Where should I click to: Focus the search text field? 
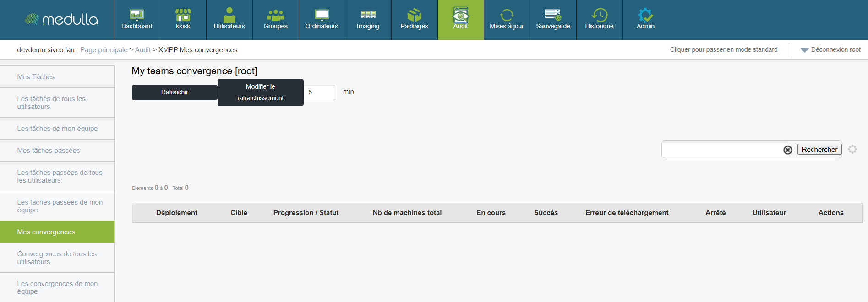click(x=722, y=150)
